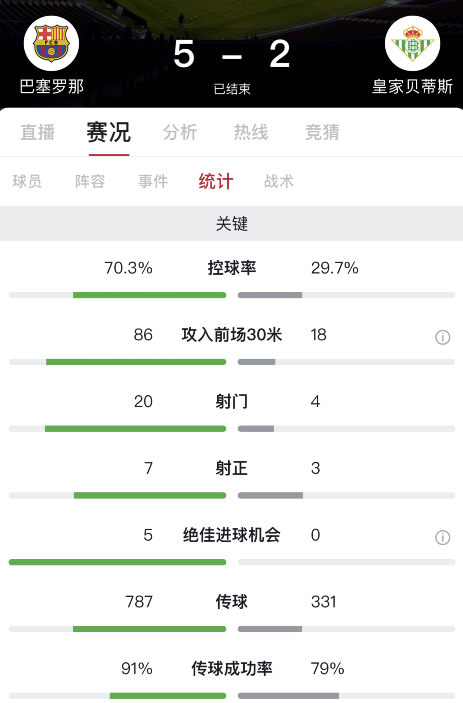Select the 赛况 tab

click(108, 132)
